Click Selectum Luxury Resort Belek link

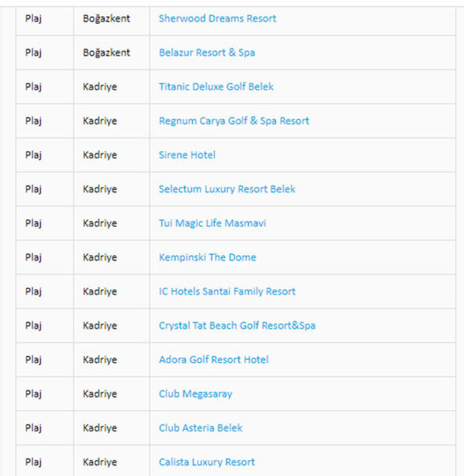[227, 190]
